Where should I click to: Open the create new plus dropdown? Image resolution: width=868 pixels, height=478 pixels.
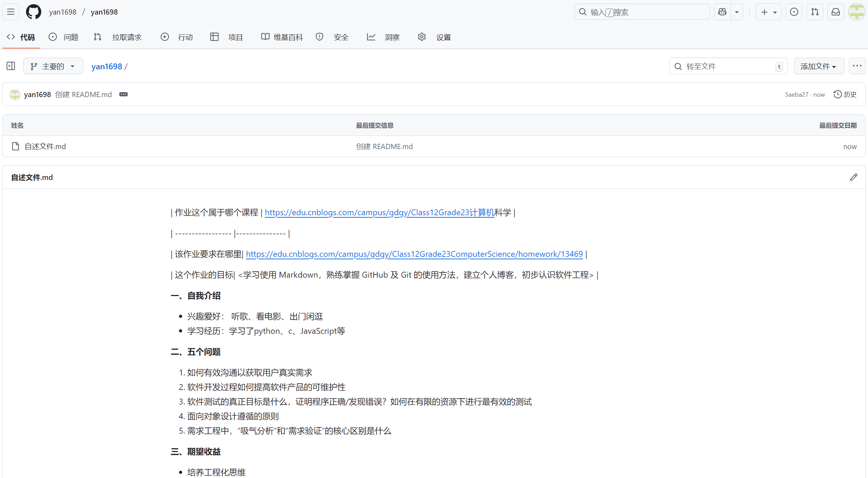768,12
